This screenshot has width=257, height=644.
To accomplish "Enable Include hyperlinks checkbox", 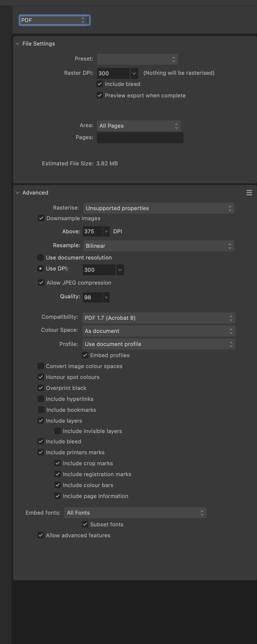I will click(x=41, y=399).
